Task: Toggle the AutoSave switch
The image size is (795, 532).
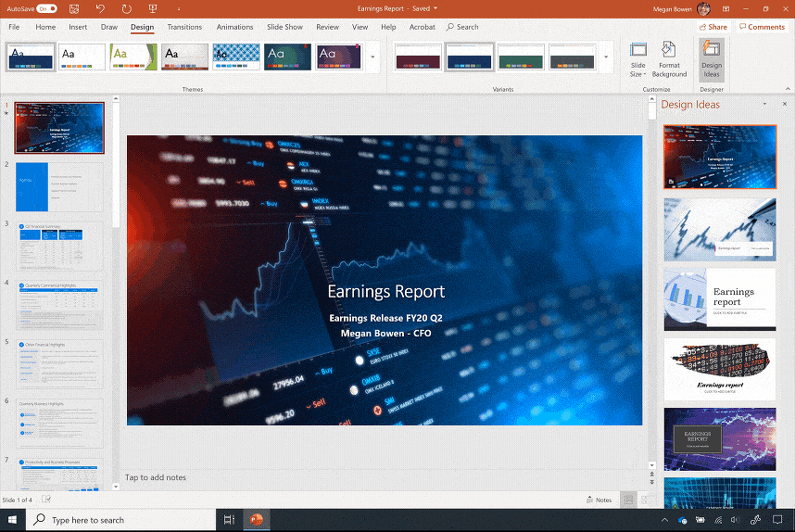Action: [x=46, y=8]
